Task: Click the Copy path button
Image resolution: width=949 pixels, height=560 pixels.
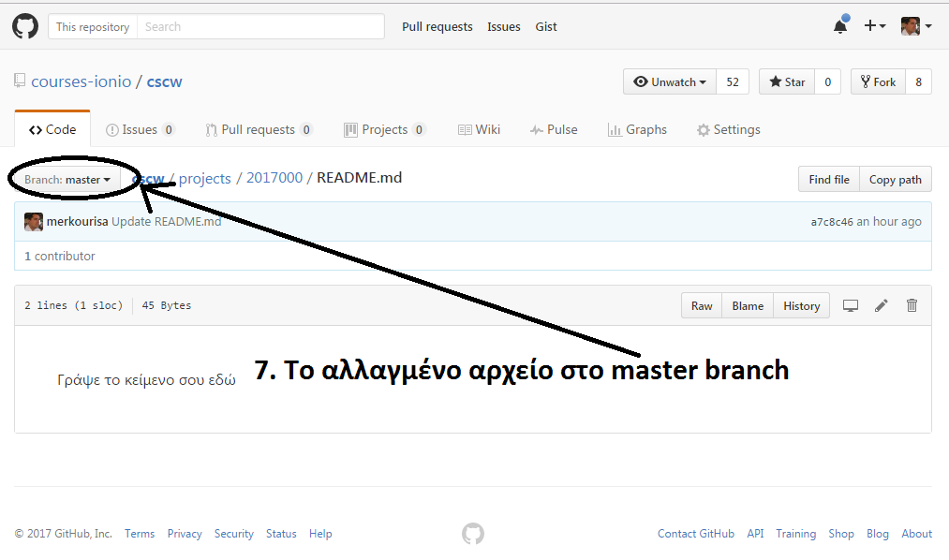Action: 896,179
